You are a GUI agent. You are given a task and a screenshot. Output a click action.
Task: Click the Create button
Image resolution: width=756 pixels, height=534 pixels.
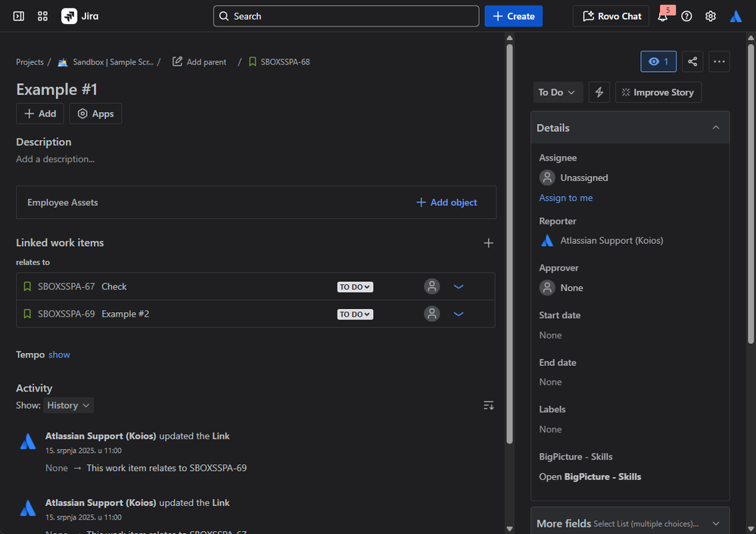click(513, 17)
